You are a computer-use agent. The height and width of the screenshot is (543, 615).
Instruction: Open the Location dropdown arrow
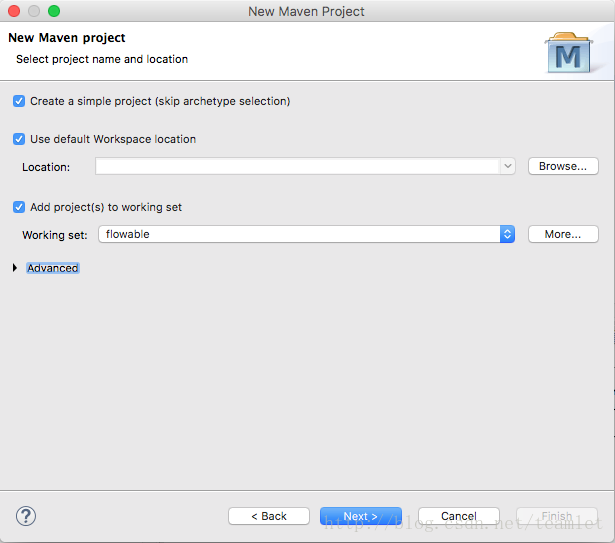pyautogui.click(x=508, y=166)
